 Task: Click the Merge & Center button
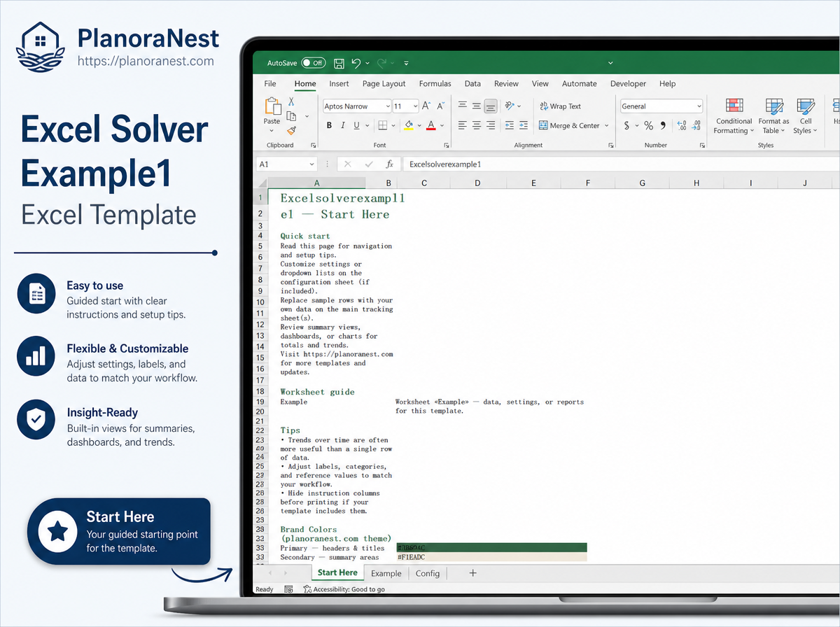pyautogui.click(x=570, y=126)
